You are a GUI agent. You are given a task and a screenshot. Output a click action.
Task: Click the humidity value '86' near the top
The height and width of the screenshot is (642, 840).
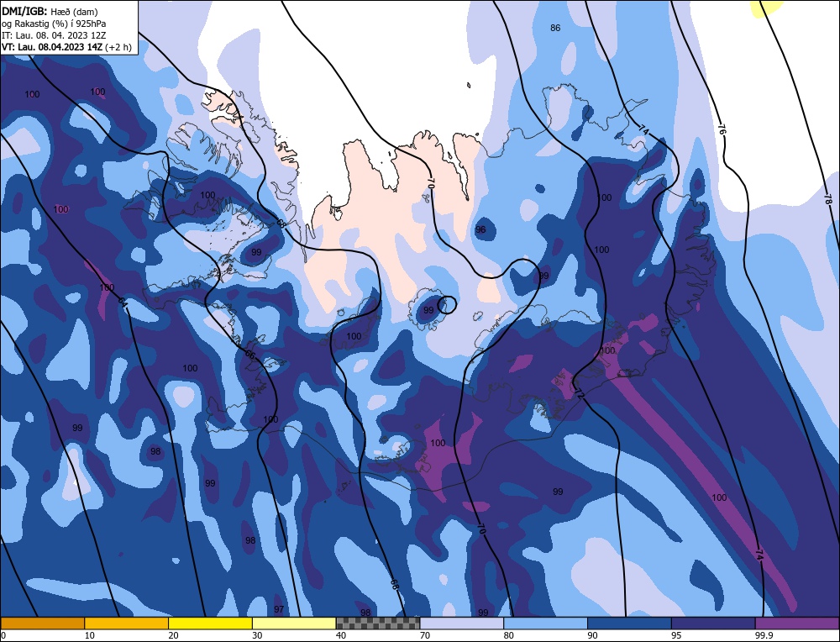click(x=555, y=28)
